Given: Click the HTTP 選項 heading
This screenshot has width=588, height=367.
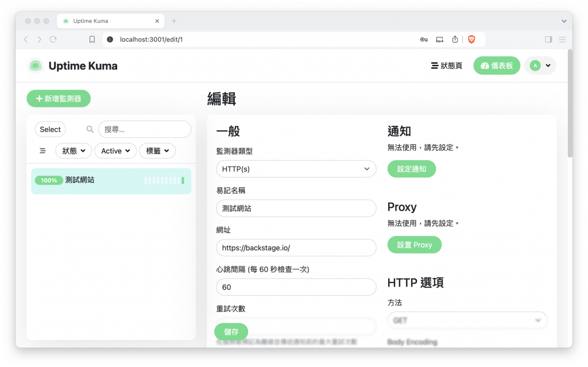Looking at the screenshot, I should point(416,283).
